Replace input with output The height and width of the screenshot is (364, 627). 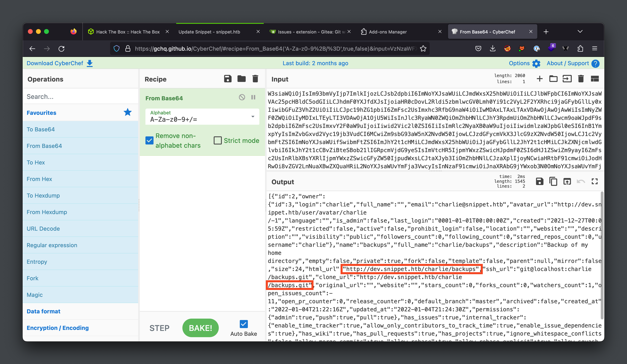pyautogui.click(x=567, y=181)
